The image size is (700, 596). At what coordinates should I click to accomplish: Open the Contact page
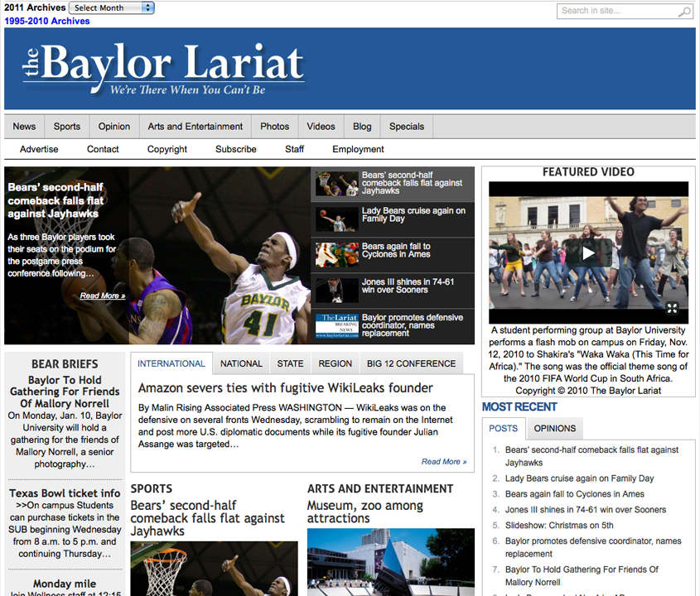(x=103, y=150)
